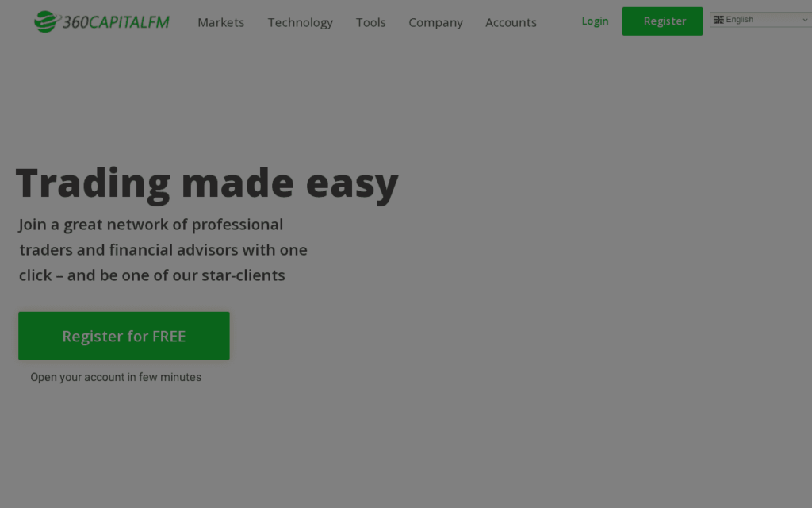Click the Trading made easy headline
This screenshot has width=812, height=508.
[x=207, y=183]
